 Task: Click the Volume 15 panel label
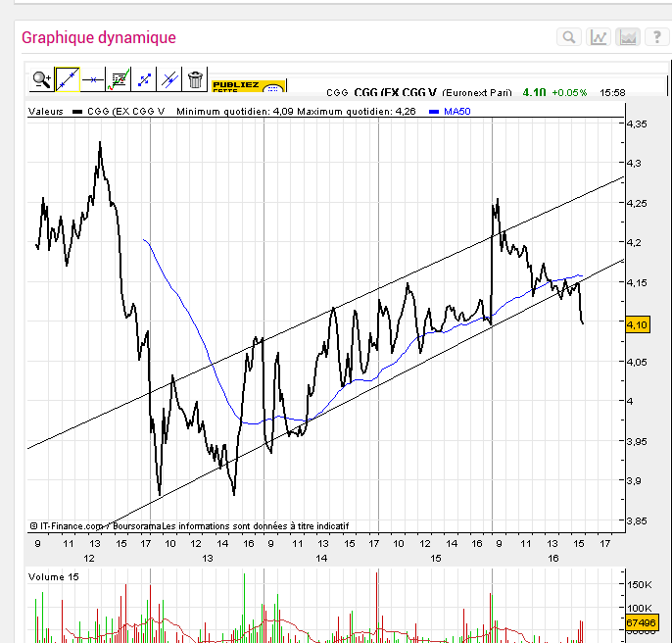(x=55, y=576)
